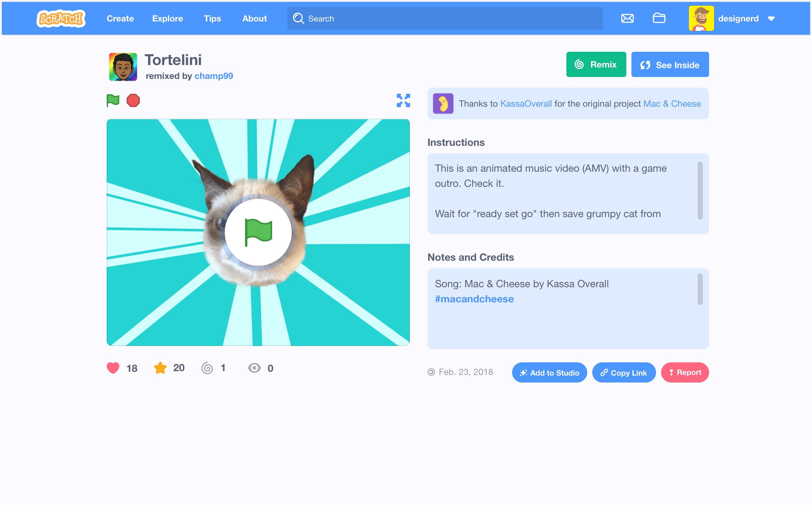Click the designerd username

[738, 19]
